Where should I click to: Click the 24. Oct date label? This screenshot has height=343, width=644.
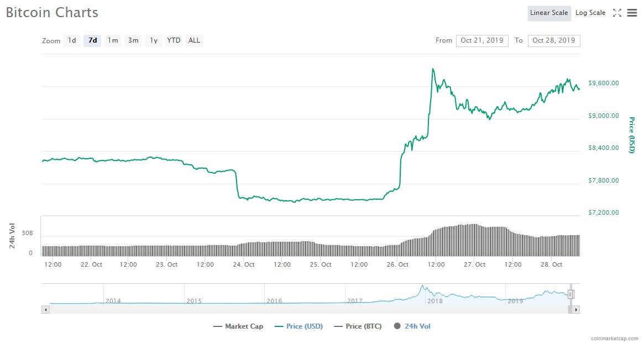click(x=244, y=264)
